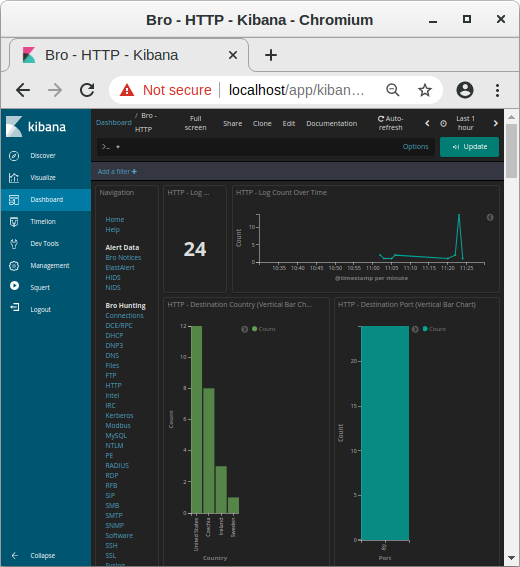Open the Share menu
This screenshot has width=520, height=567.
point(233,124)
